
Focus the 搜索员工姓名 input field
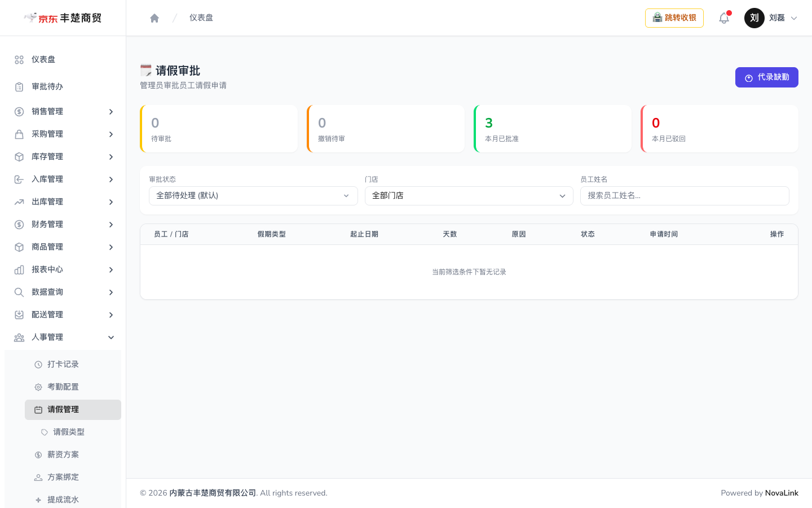[685, 196]
